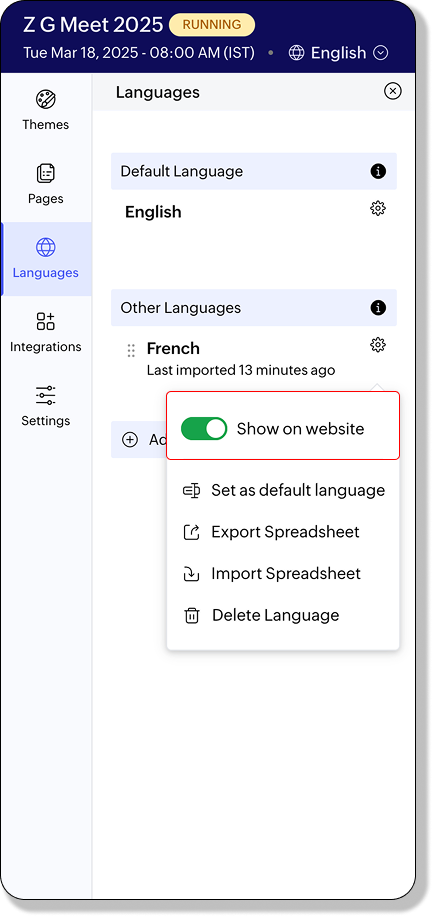The image size is (432, 916).
Task: Select Import Spreadsheet from the menu
Action: 271,574
